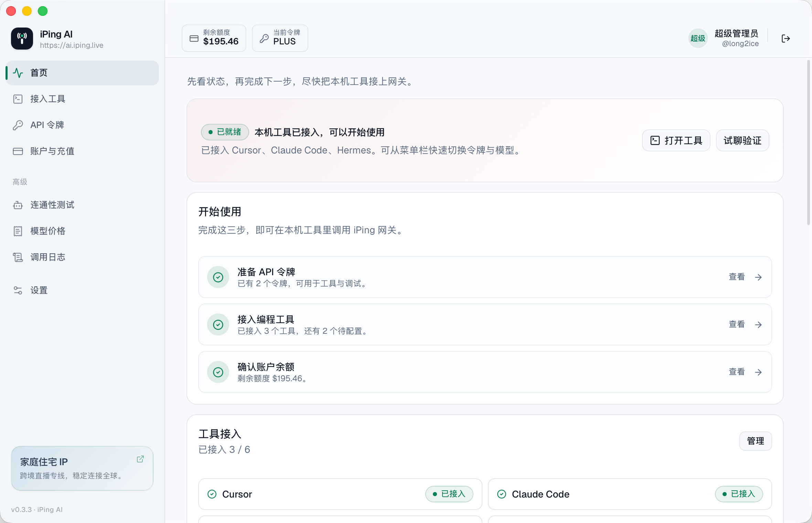Click the Claude Code tool card name
Image resolution: width=812 pixels, height=523 pixels.
tap(541, 494)
